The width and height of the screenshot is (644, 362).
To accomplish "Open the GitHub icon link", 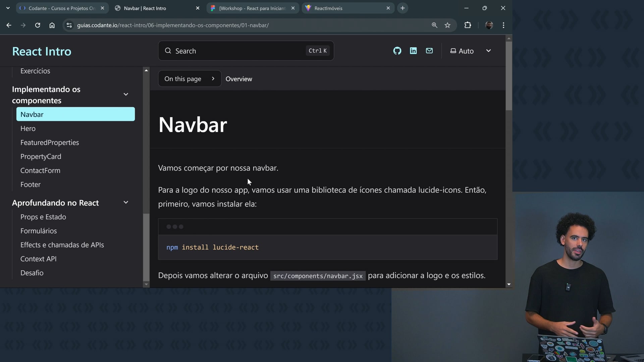I will (x=397, y=51).
